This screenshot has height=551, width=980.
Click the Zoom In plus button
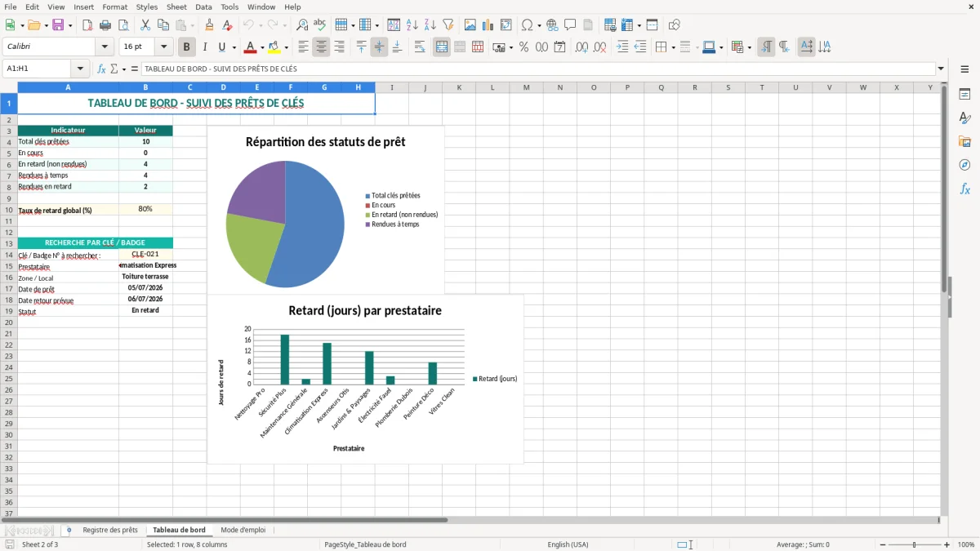[947, 544]
